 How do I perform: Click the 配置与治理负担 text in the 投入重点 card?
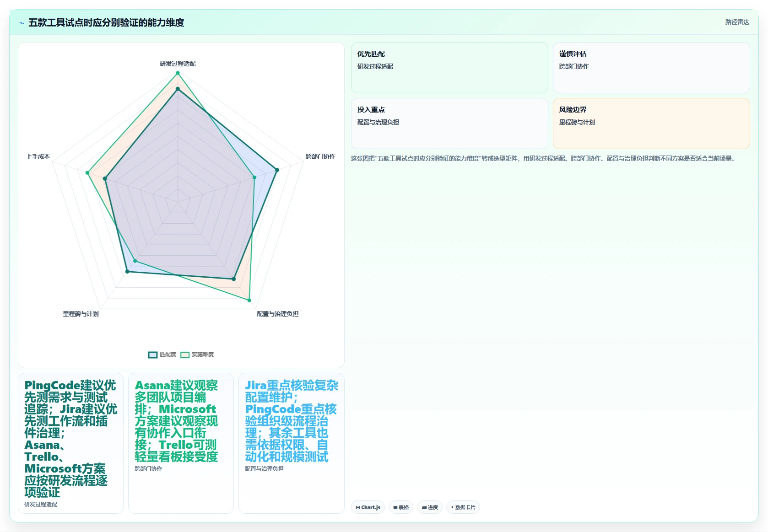click(378, 122)
